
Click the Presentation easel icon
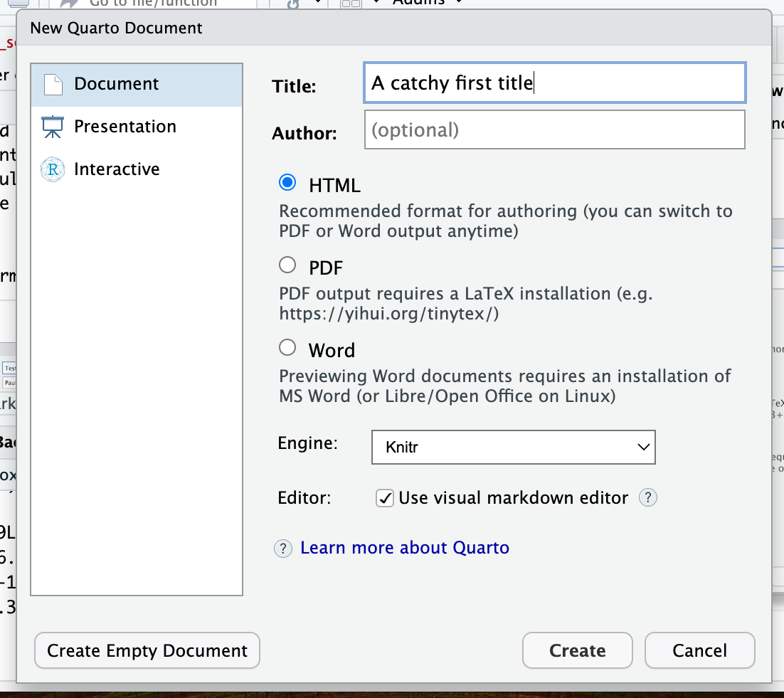53,127
